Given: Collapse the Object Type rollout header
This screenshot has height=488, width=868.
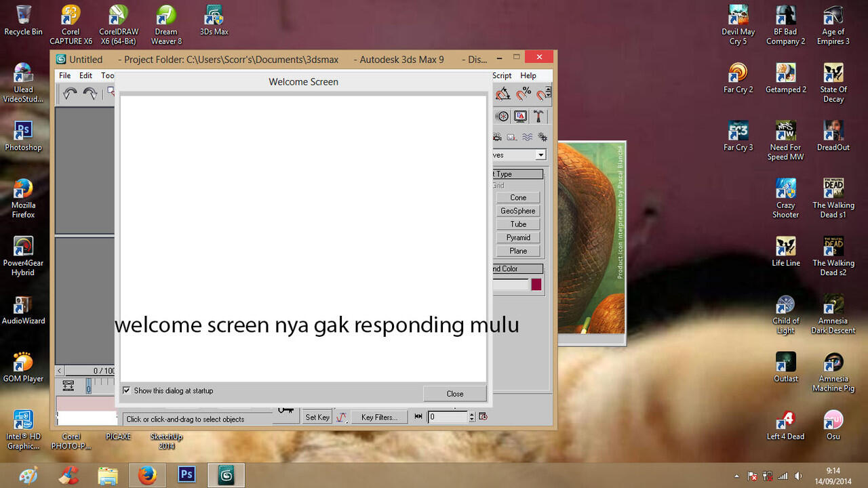Looking at the screenshot, I should coord(517,174).
